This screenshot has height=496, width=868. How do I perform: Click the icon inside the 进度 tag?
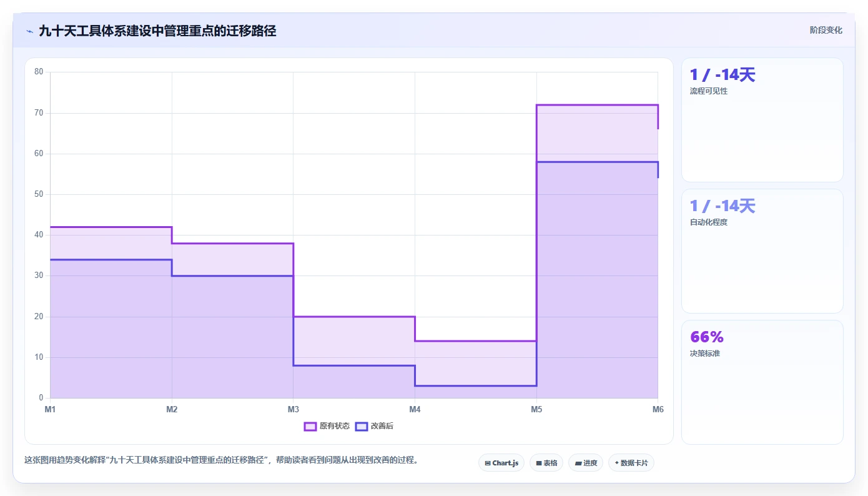click(578, 464)
